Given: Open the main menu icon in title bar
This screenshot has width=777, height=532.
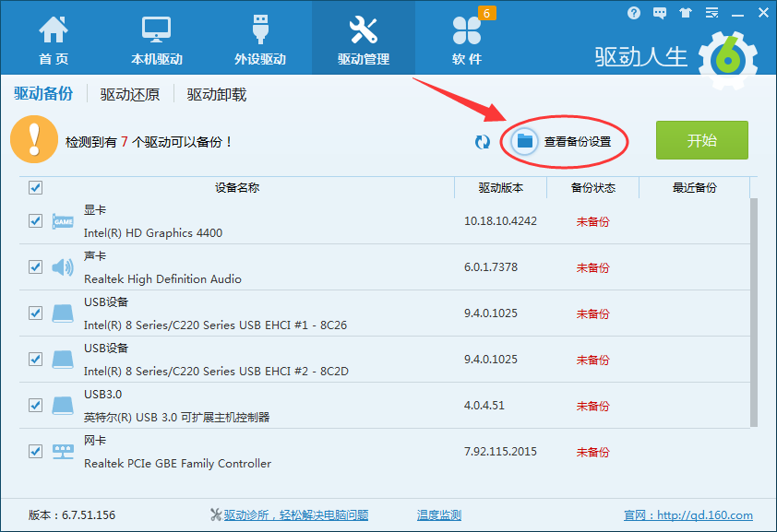Looking at the screenshot, I should click(711, 13).
